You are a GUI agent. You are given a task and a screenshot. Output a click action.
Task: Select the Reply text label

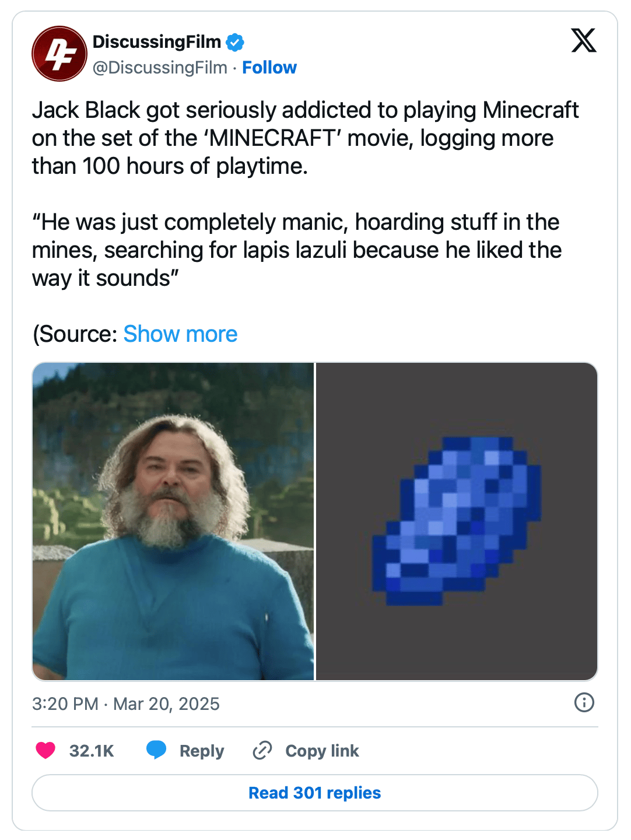point(202,751)
